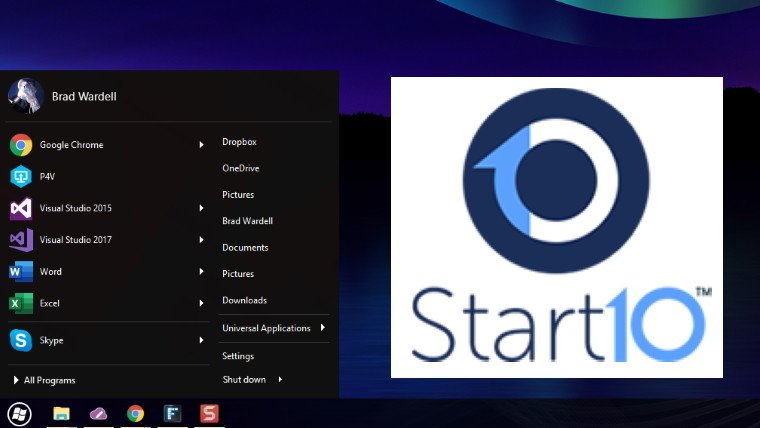
Task: Click the All Programs text
Action: coord(50,380)
